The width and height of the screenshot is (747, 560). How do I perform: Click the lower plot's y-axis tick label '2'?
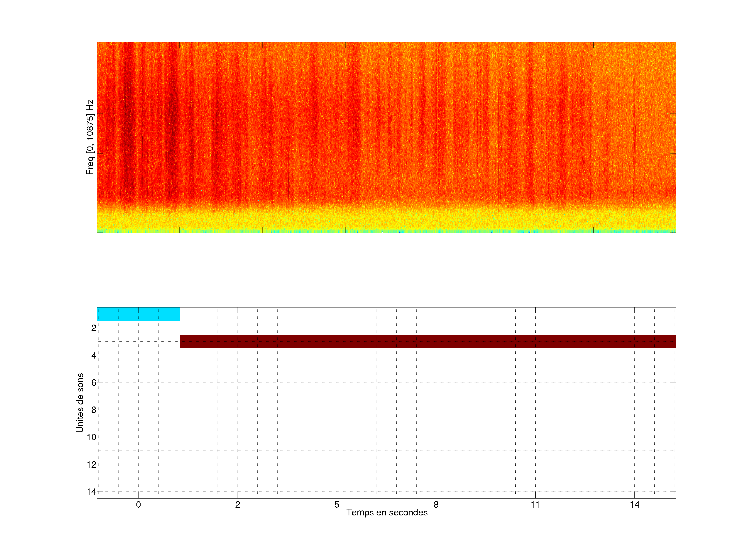pyautogui.click(x=94, y=328)
